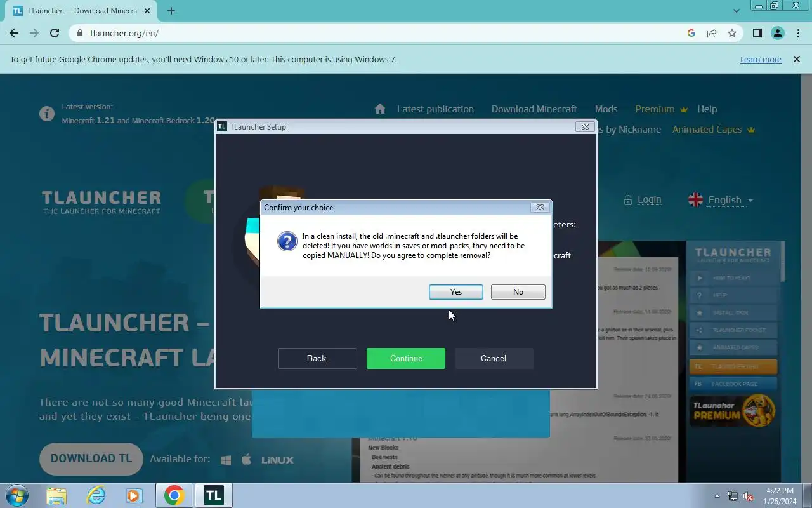Click Back in TLauncher Setup

coord(317,358)
